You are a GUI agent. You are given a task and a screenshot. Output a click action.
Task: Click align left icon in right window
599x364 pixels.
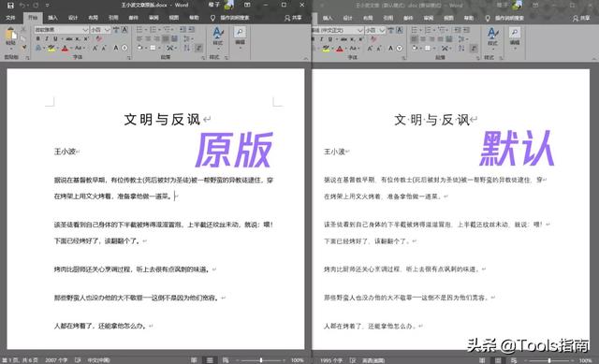click(414, 39)
